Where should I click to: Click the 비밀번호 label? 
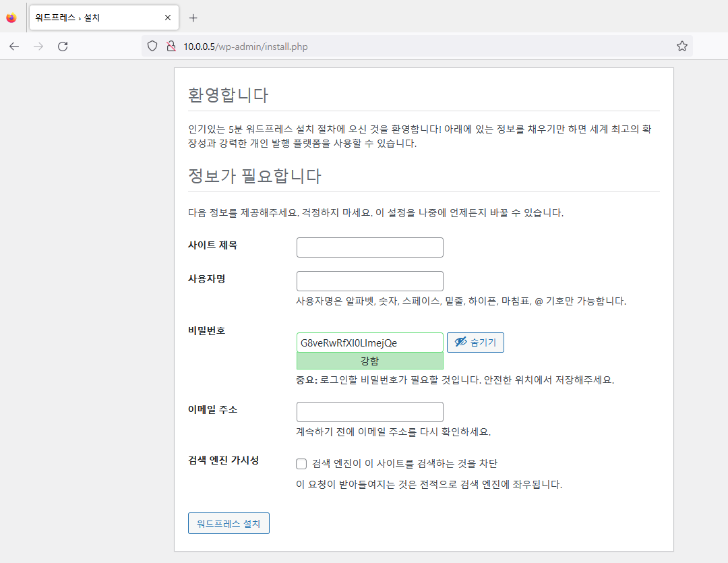(207, 331)
